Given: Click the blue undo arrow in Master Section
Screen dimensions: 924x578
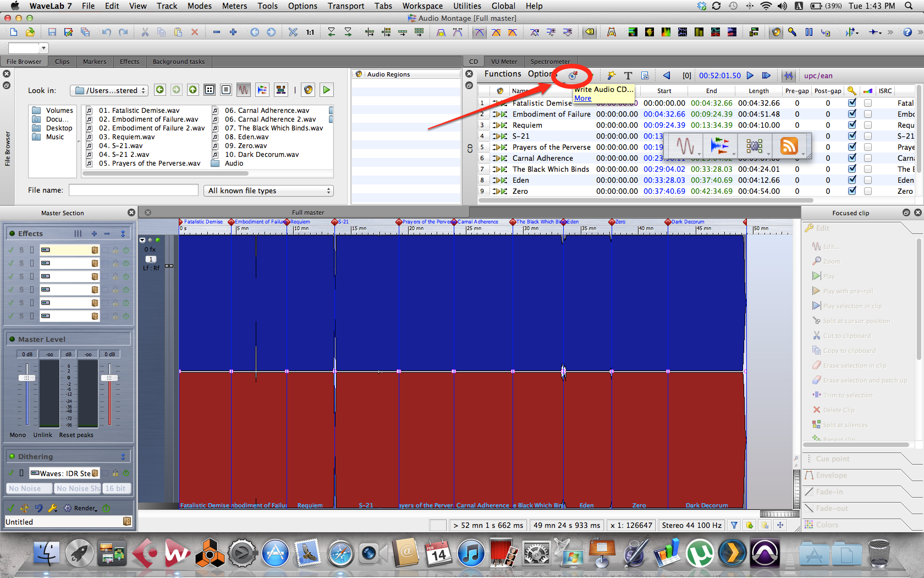Looking at the screenshot, I should (38, 508).
